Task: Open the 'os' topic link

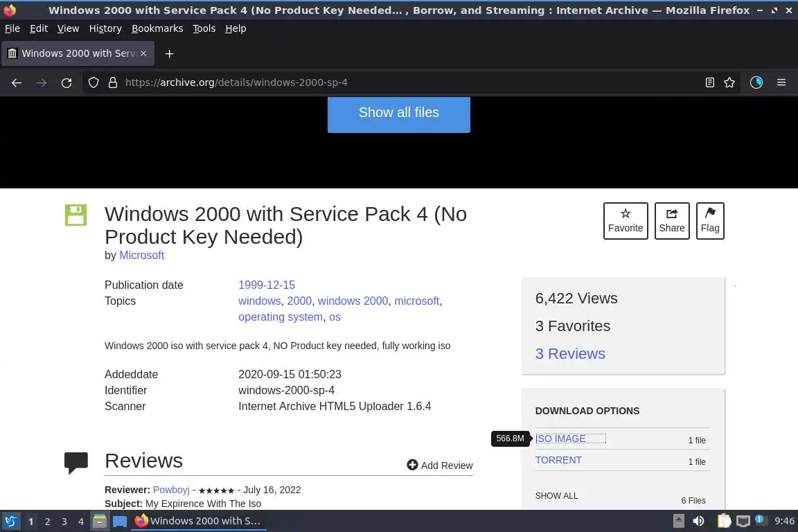Action: pyautogui.click(x=335, y=317)
